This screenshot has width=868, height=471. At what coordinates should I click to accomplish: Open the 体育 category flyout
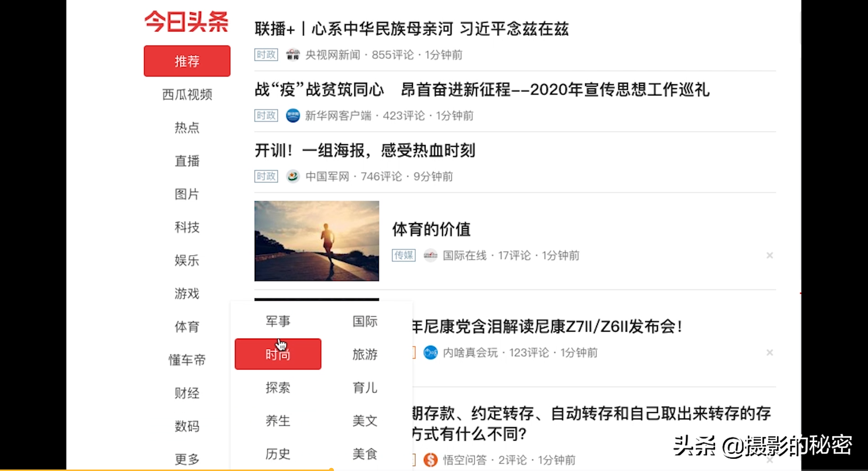(x=186, y=327)
